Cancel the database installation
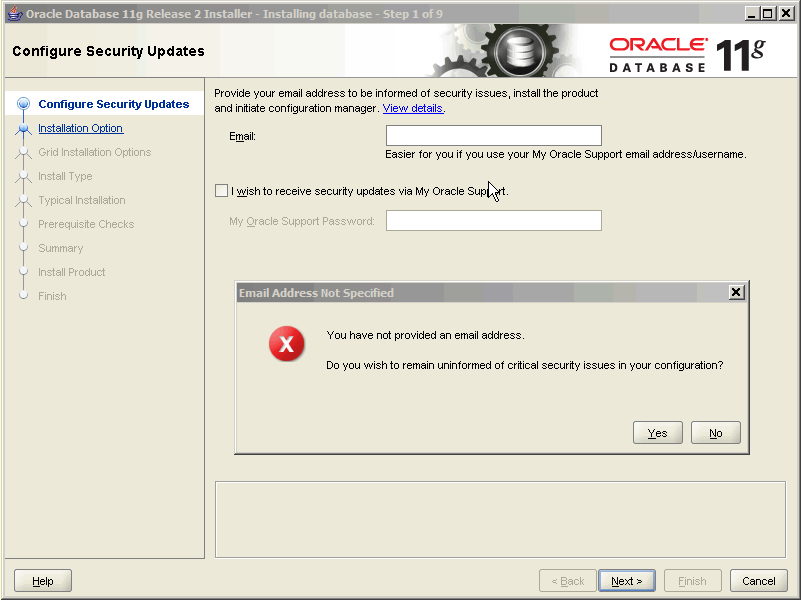 click(x=759, y=581)
